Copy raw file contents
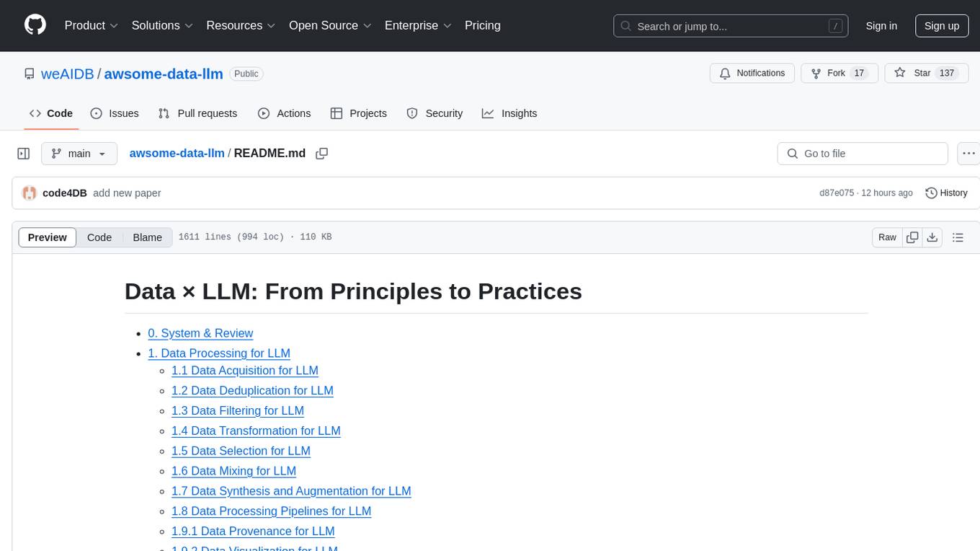Viewport: 980px width, 551px height. point(913,237)
